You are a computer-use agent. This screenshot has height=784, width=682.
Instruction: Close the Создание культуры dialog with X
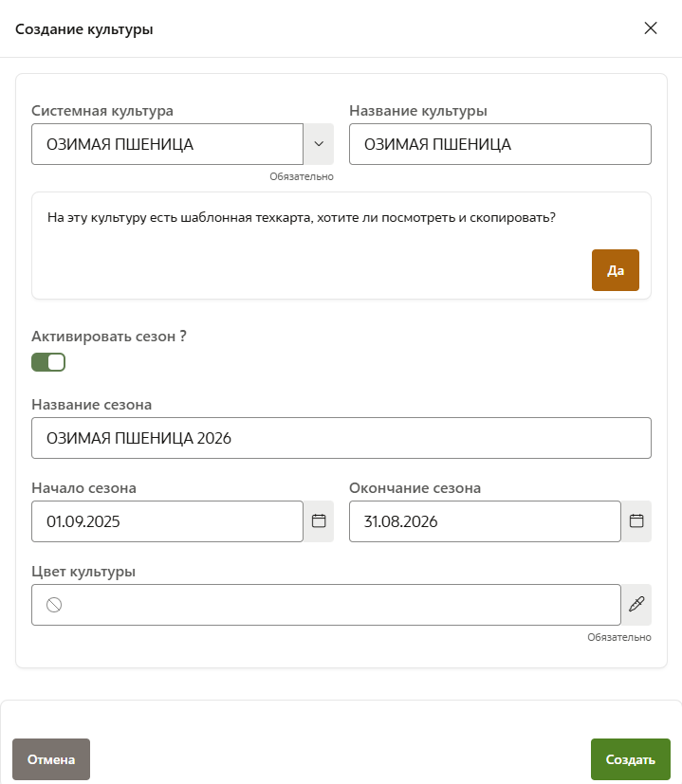(x=651, y=28)
